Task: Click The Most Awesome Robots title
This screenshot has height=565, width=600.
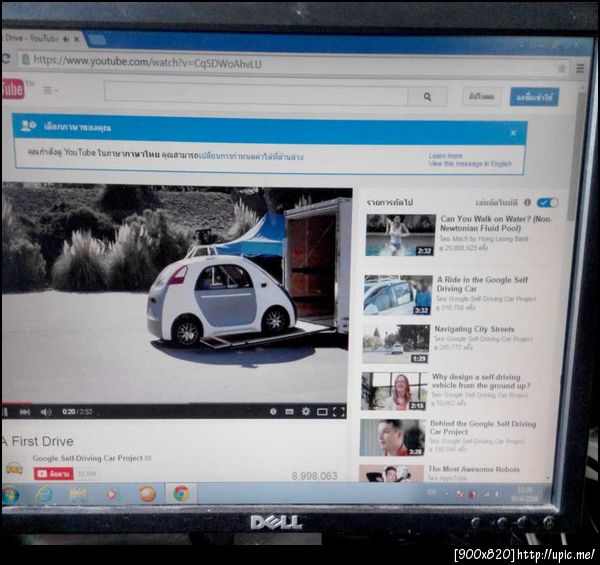Action: click(474, 469)
